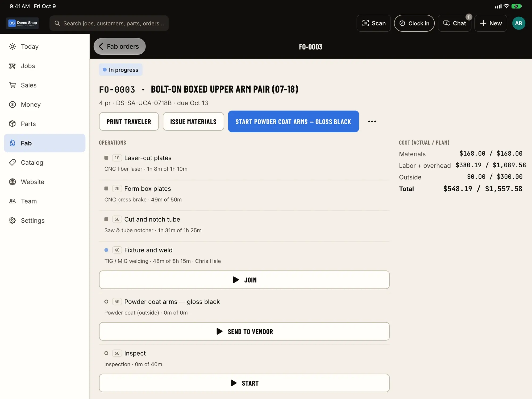Select operation number 40 tag

(117, 250)
